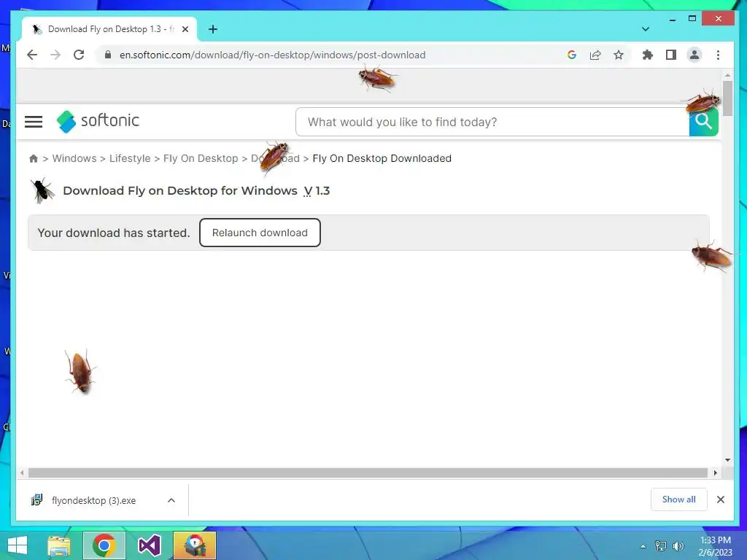Click the 'Download Fly on Desktop for Windows' heading
This screenshot has width=747, height=560.
pos(180,190)
